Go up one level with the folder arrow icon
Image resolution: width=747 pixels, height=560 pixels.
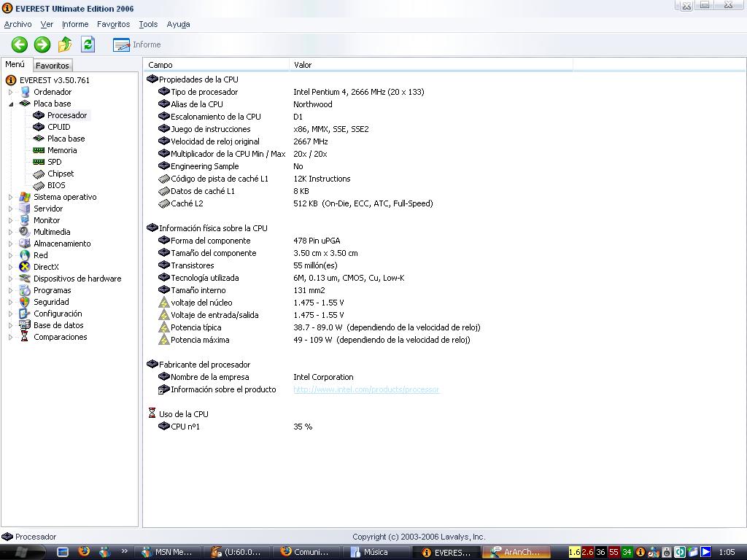(65, 44)
